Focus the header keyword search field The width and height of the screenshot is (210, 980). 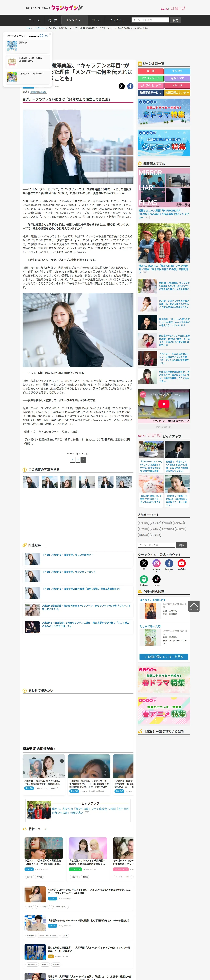(x=150, y=20)
